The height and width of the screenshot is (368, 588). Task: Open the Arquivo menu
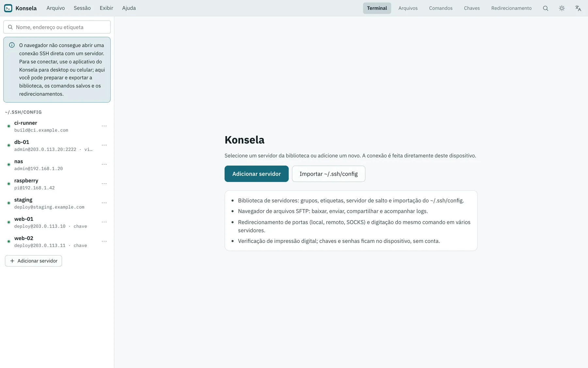click(56, 8)
